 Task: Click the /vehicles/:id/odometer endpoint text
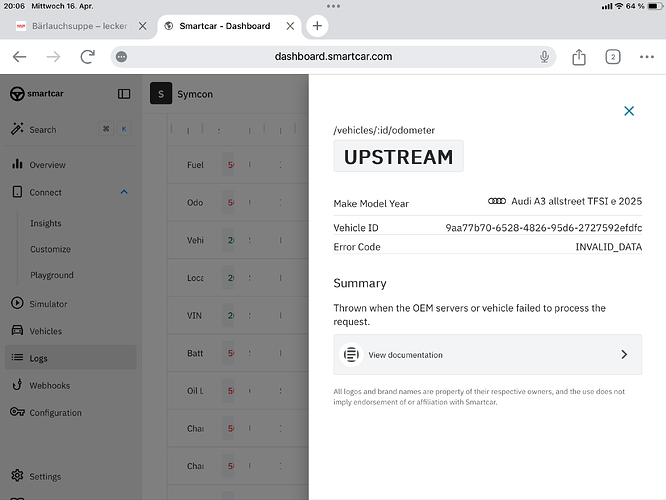(384, 130)
